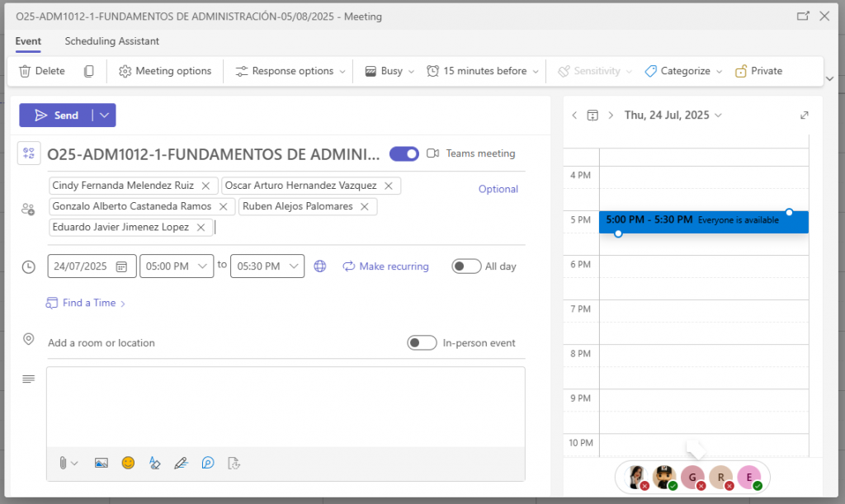Open the Send button dropdown arrow
Screen dimensions: 845x504
[105, 115]
